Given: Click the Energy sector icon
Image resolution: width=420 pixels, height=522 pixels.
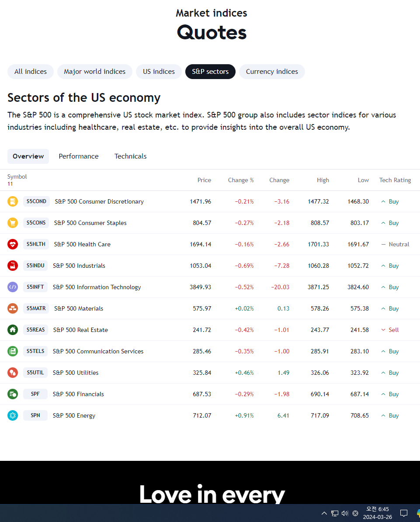Looking at the screenshot, I should click(x=13, y=415).
